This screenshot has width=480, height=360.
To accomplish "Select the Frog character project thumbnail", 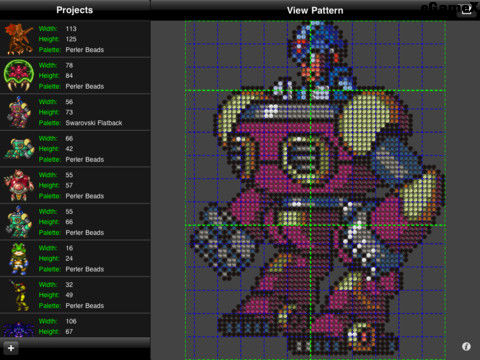I will coord(19,259).
